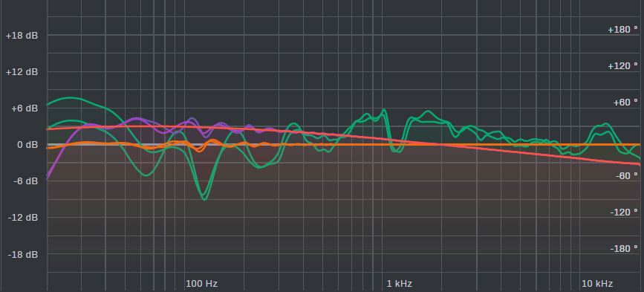
Task: Click the -120 ° phase axis label
Action: (624, 212)
